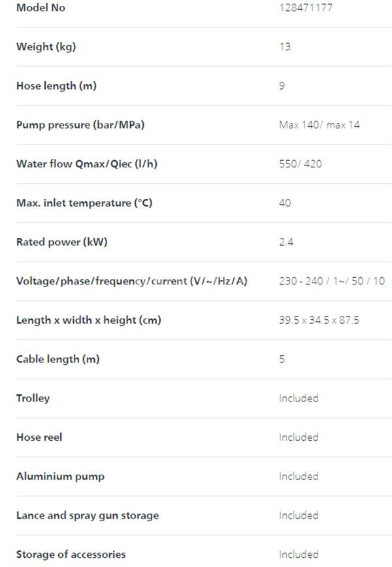This screenshot has width=392, height=567.
Task: Select Length x width x height label
Action: 88,320
